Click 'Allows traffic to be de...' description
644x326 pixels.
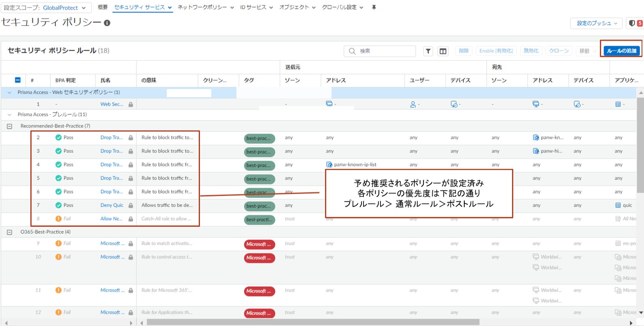click(167, 205)
